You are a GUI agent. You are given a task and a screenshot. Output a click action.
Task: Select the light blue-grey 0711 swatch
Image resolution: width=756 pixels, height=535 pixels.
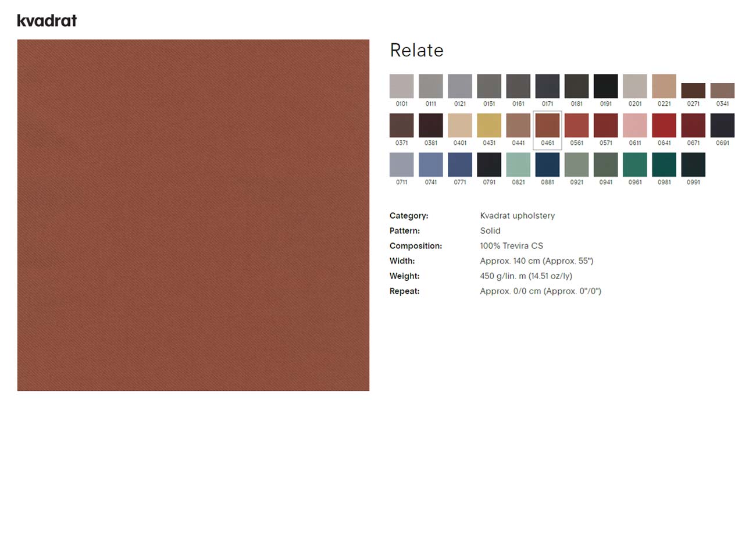402,165
